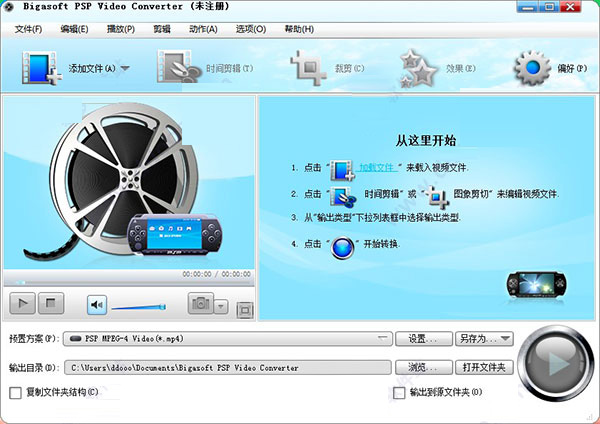Open the 剪辑 menu

[x=161, y=29]
